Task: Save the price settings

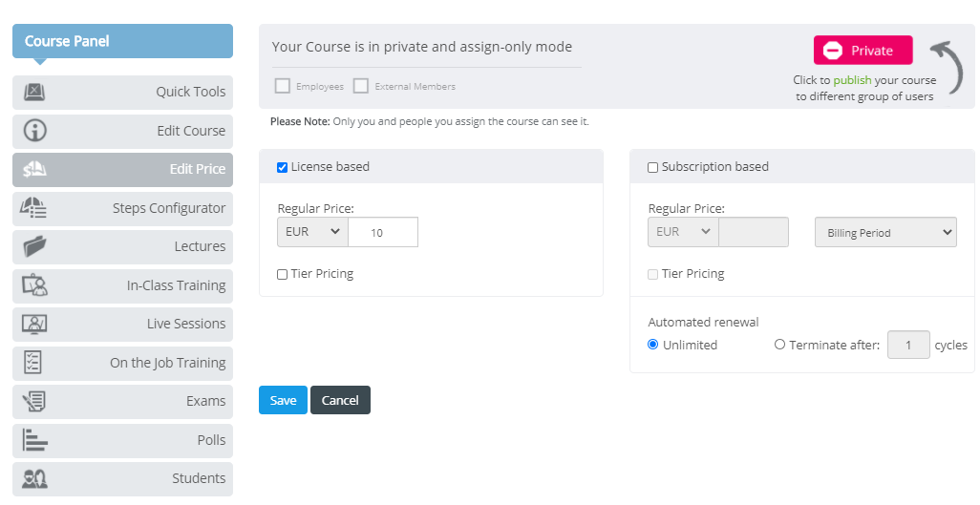Action: coord(283,400)
